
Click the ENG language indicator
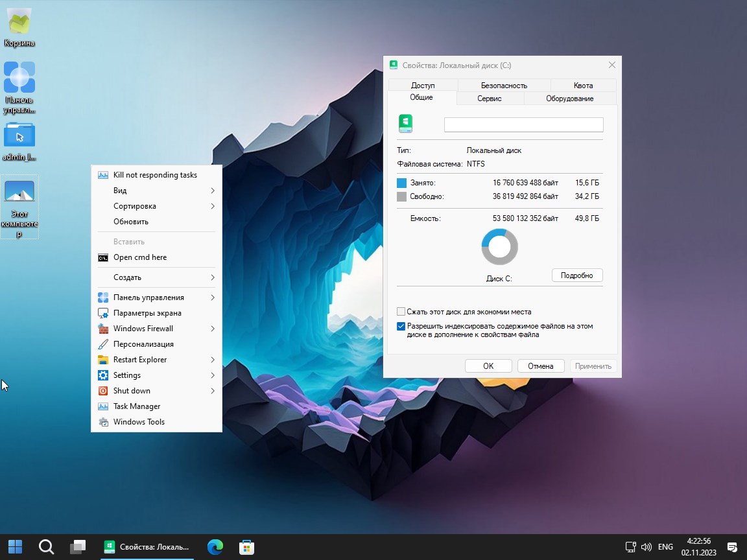(665, 546)
